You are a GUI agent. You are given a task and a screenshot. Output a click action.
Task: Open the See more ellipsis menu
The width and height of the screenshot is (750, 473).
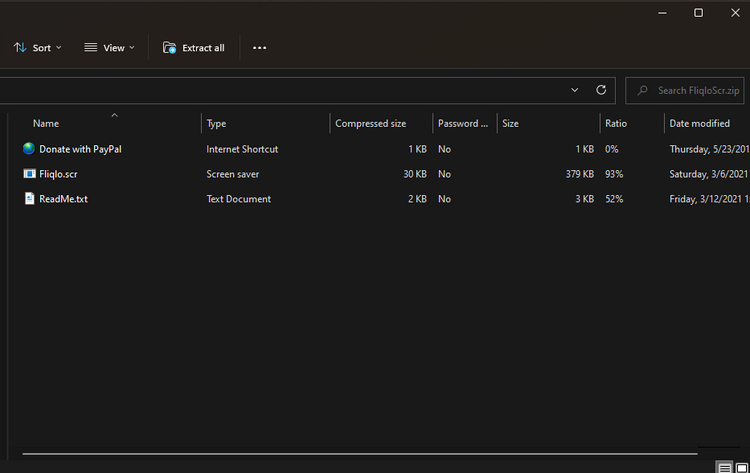[x=259, y=48]
